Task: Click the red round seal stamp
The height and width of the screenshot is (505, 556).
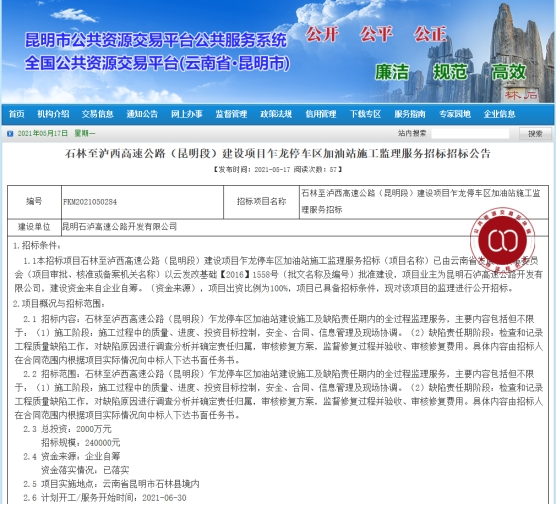Action: point(503,240)
